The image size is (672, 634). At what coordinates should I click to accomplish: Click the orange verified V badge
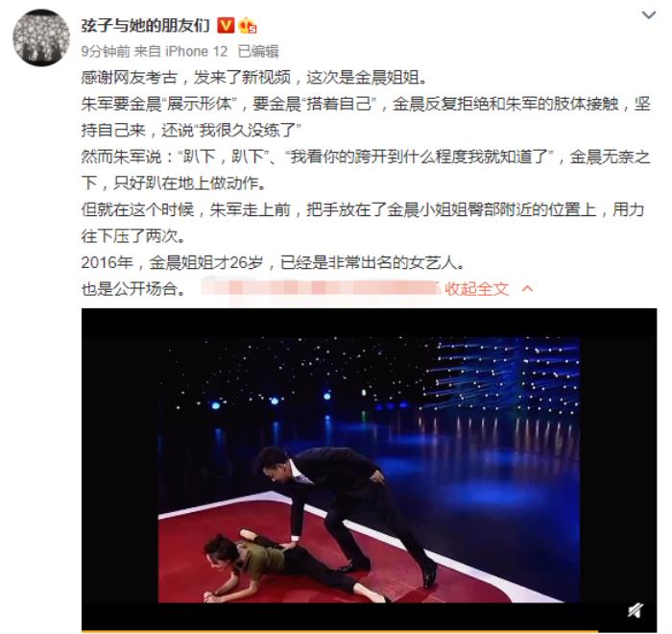[x=226, y=25]
